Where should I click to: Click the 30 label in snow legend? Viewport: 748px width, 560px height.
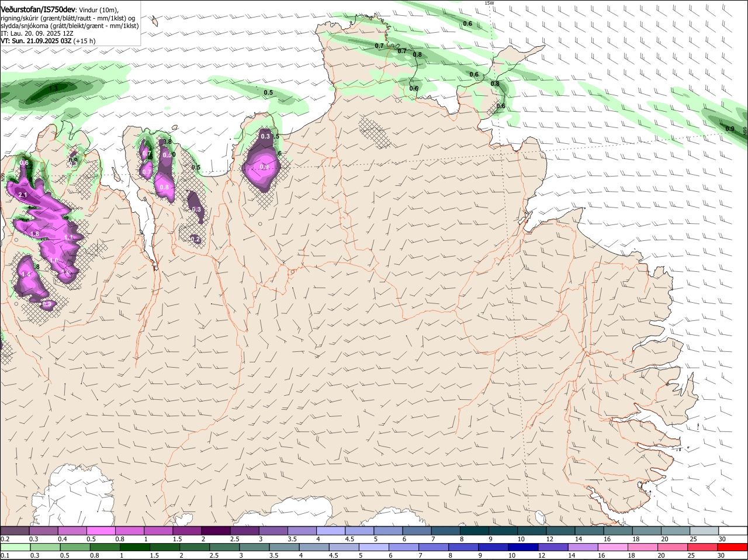[722, 539]
